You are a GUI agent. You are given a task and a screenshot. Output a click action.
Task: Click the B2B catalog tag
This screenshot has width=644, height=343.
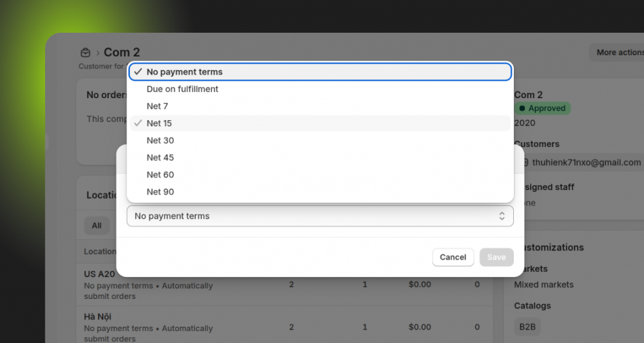click(527, 327)
